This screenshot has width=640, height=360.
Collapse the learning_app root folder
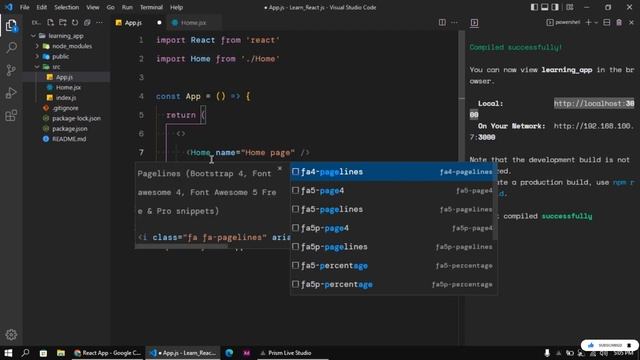click(33, 36)
